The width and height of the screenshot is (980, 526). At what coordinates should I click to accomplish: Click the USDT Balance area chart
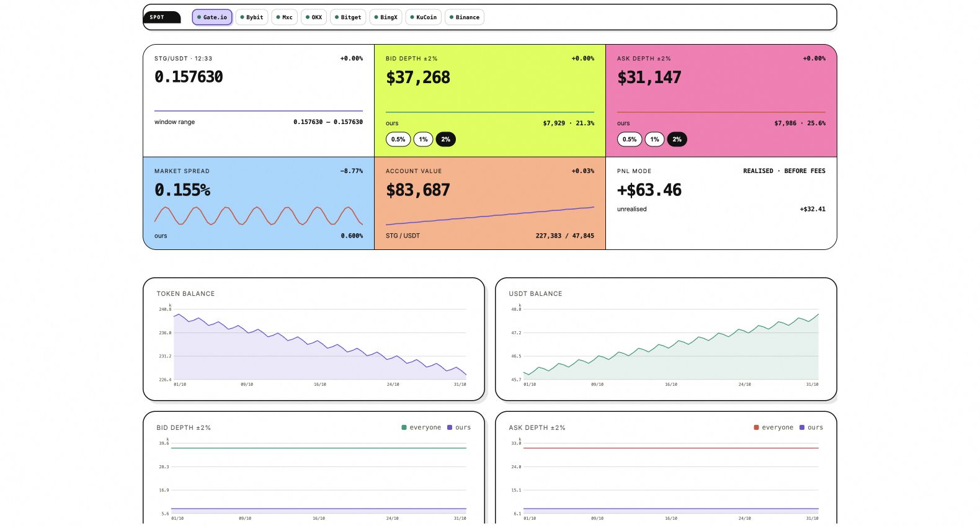coord(671,345)
